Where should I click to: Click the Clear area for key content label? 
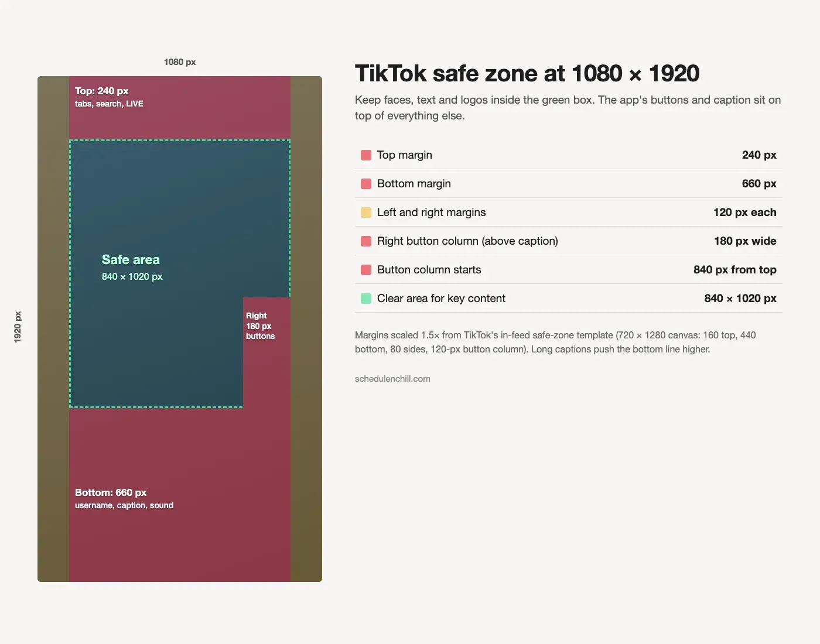[x=441, y=299]
